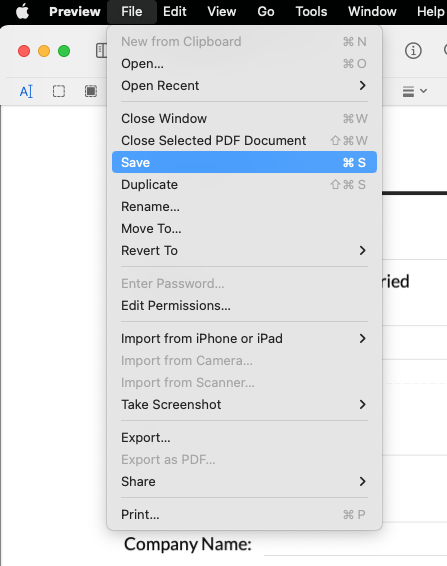Image resolution: width=447 pixels, height=566 pixels.
Task: Open the Tools menu
Action: click(x=311, y=12)
